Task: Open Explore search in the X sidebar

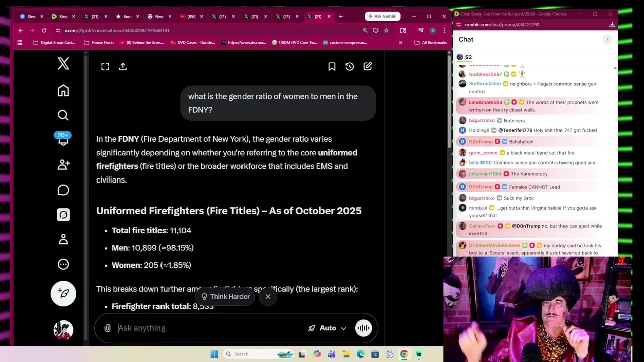Action: [63, 115]
